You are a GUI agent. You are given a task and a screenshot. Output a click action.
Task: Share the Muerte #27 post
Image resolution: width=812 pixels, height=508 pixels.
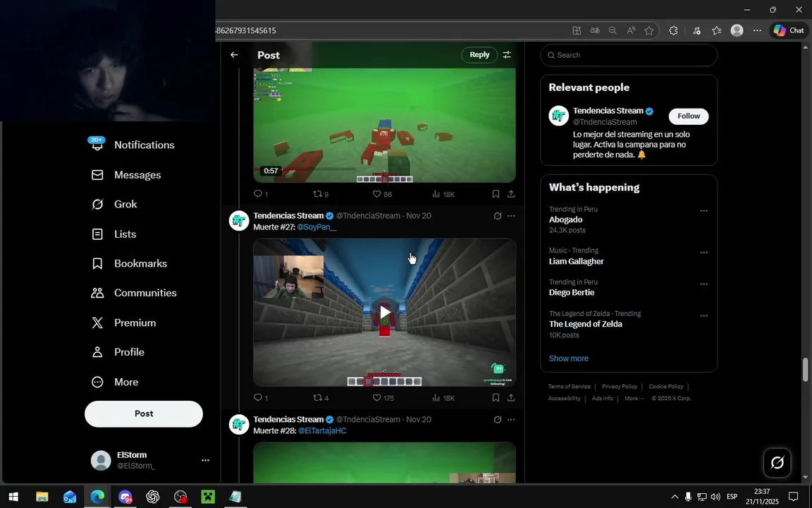click(x=510, y=398)
